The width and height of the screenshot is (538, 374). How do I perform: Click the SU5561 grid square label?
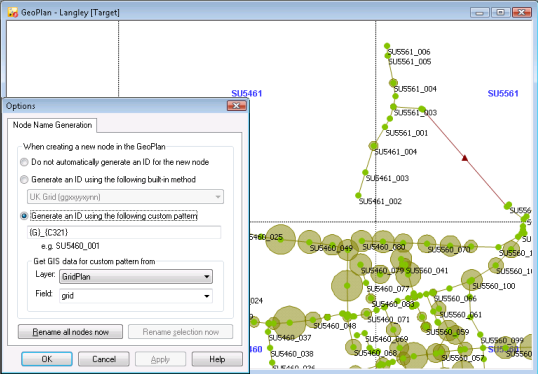coord(503,93)
